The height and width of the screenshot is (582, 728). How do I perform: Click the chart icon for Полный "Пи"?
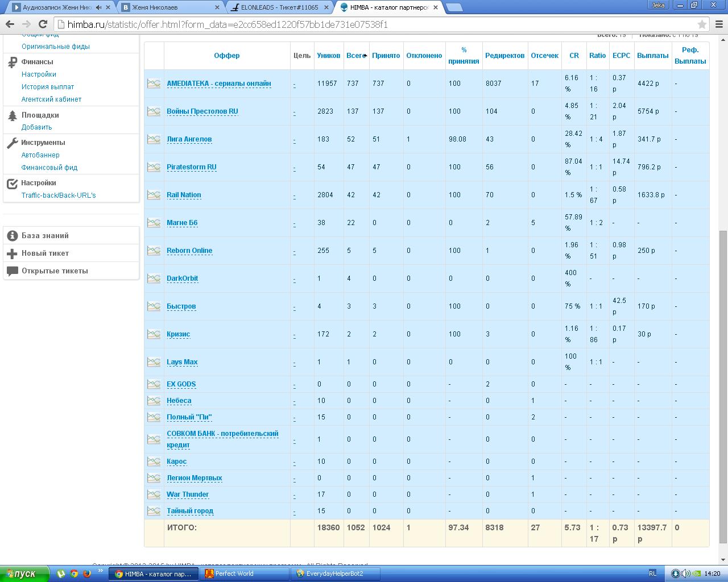[x=154, y=417]
